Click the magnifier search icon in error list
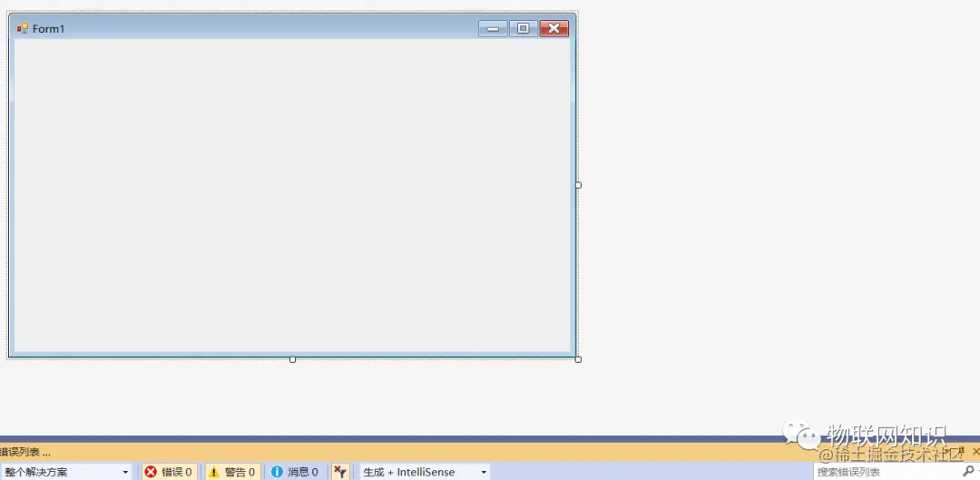 tap(968, 471)
